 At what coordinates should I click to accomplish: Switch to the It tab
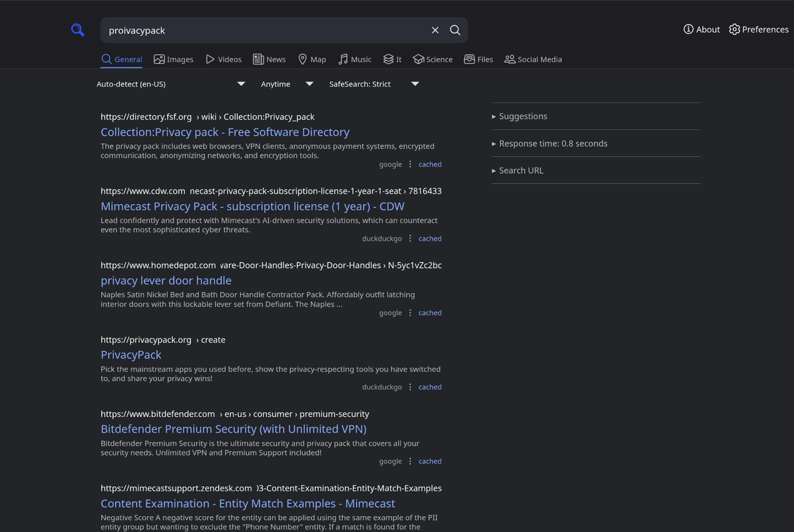click(392, 59)
